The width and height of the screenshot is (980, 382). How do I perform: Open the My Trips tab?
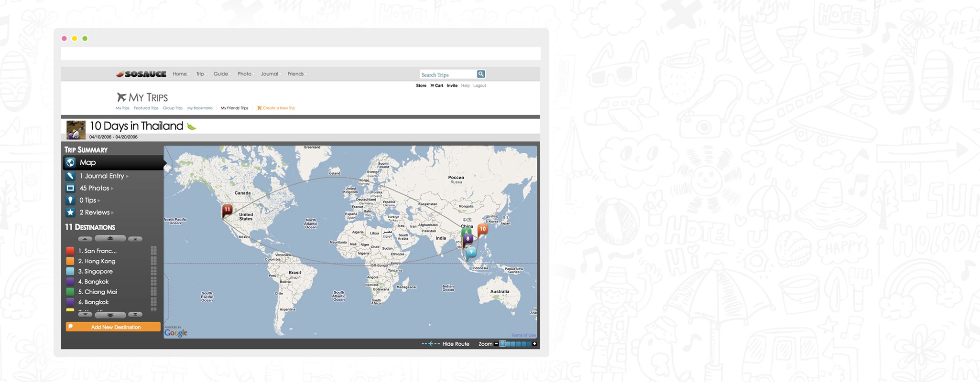coord(122,108)
